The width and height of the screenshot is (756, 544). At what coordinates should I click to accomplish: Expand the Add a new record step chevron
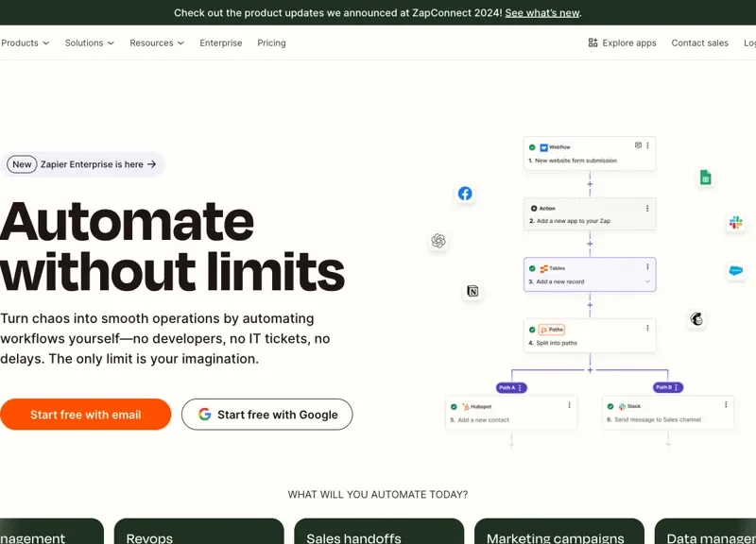pos(647,281)
